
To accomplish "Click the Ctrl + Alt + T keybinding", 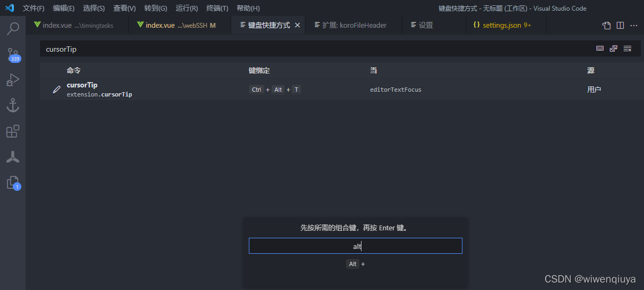I will (275, 90).
